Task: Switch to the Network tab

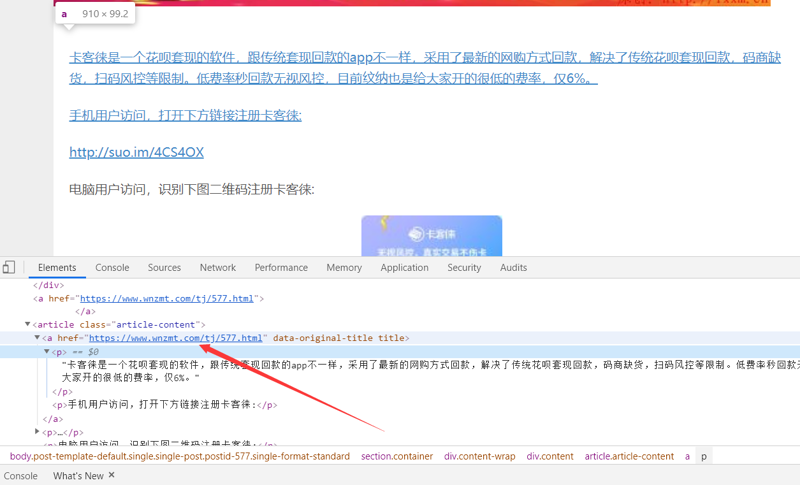Action: pos(218,267)
